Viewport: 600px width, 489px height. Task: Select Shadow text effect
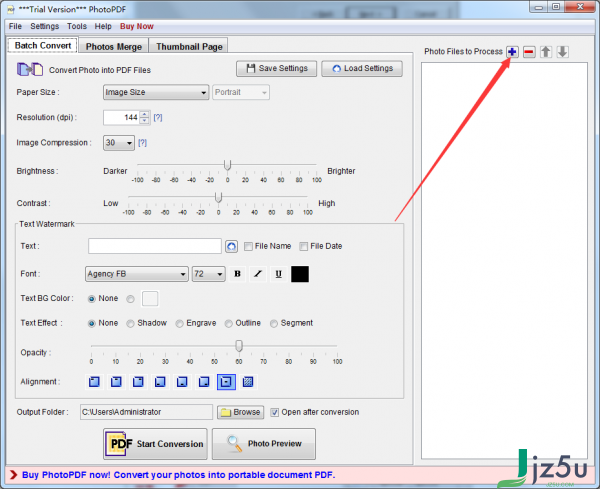click(130, 324)
